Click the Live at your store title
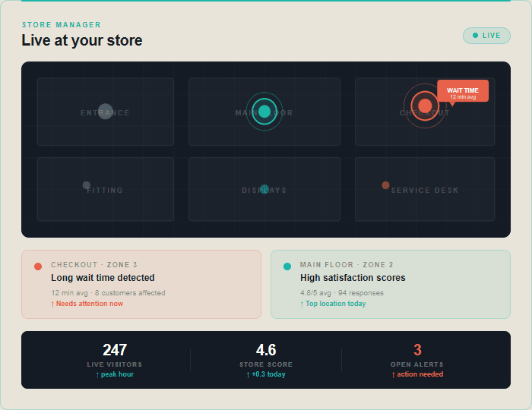The image size is (532, 410). coord(82,40)
